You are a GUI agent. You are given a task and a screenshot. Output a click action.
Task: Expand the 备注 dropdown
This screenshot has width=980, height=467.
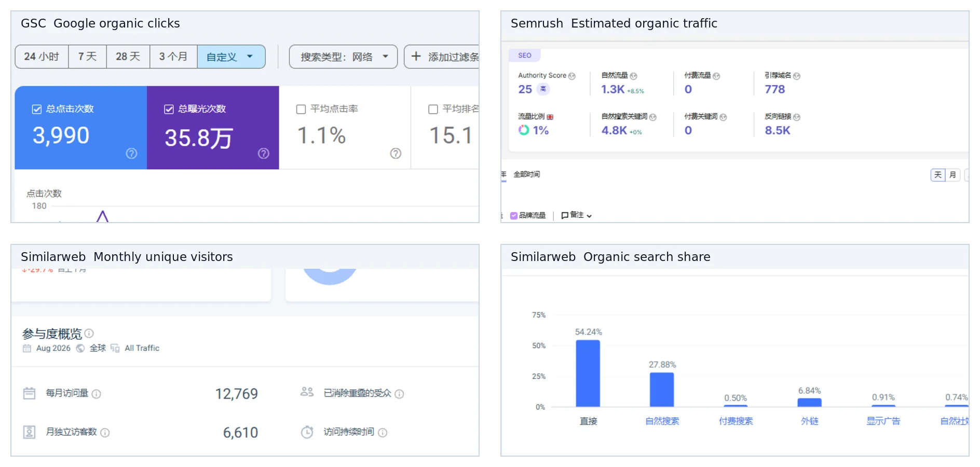tap(589, 216)
